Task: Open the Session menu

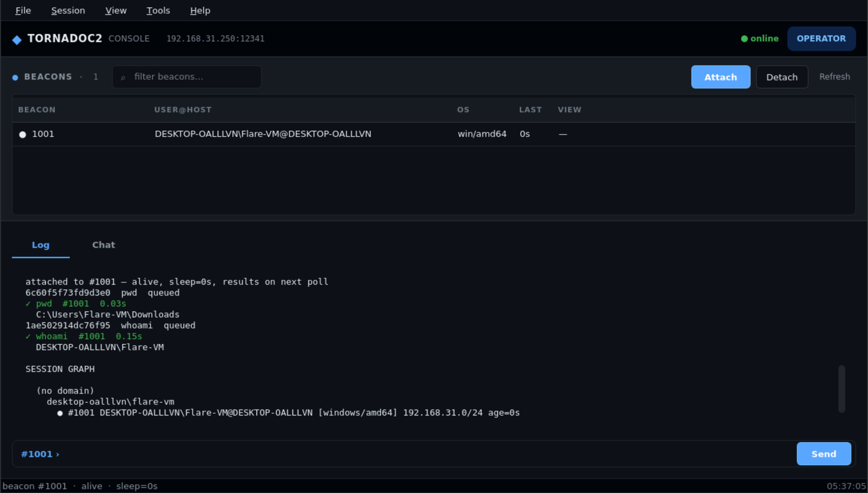Action: tap(68, 10)
